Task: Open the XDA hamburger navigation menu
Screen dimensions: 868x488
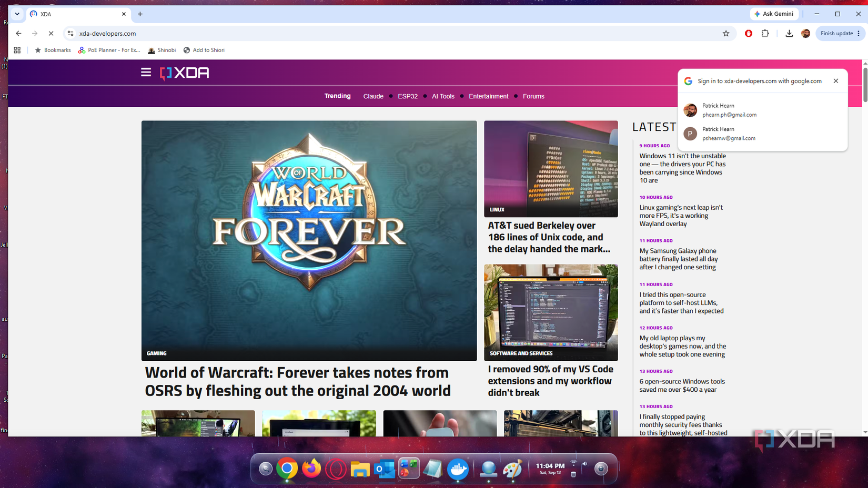Action: pyautogui.click(x=146, y=72)
